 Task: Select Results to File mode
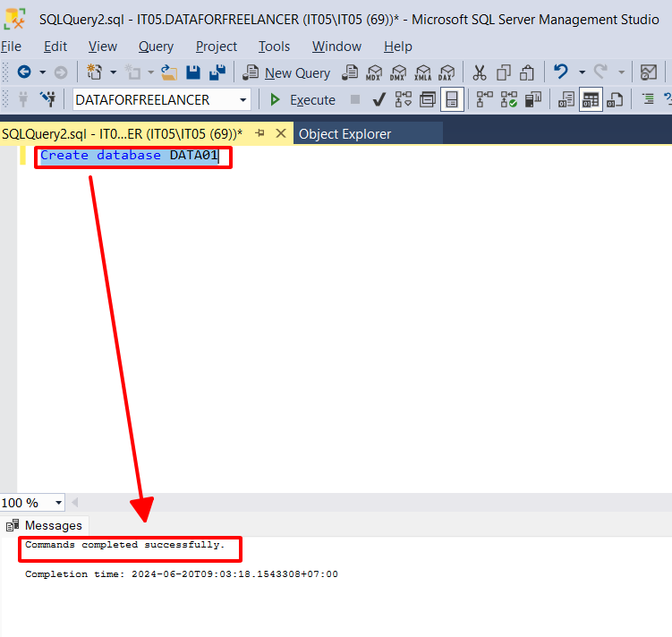[x=615, y=99]
